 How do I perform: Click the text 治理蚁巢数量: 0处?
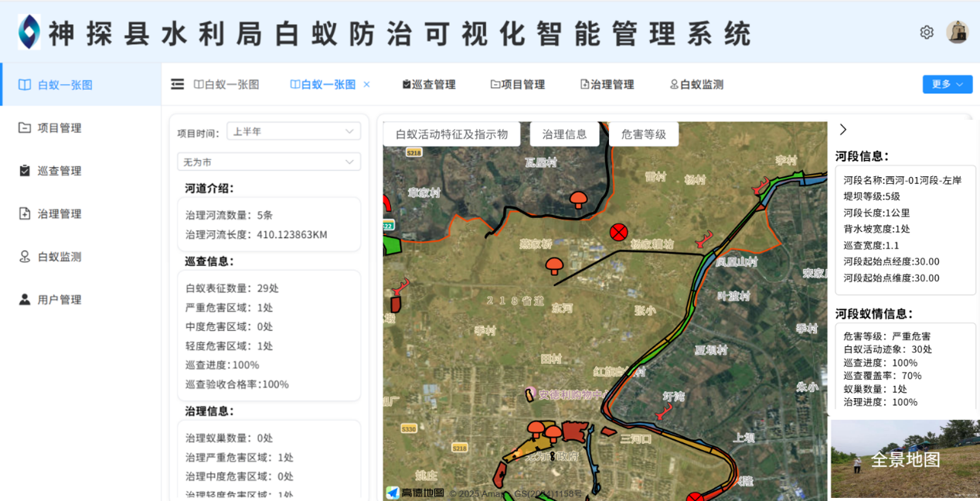229,438
